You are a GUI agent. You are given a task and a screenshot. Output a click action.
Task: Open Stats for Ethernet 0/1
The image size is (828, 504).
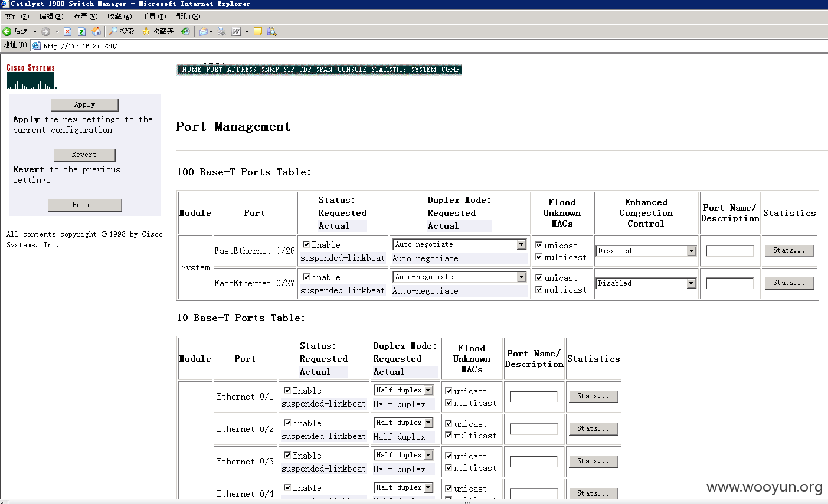(x=593, y=397)
